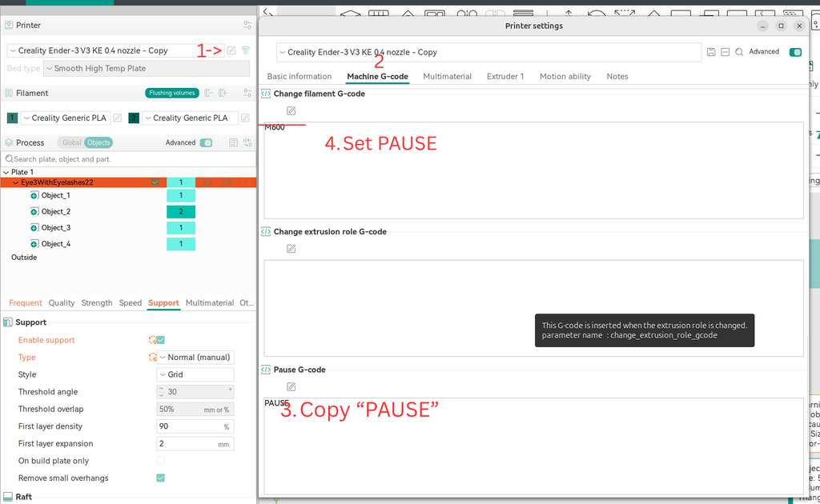Toggle printable checkbox on Eye3WithEyelashes22 row
The width and height of the screenshot is (820, 504).
pos(155,182)
